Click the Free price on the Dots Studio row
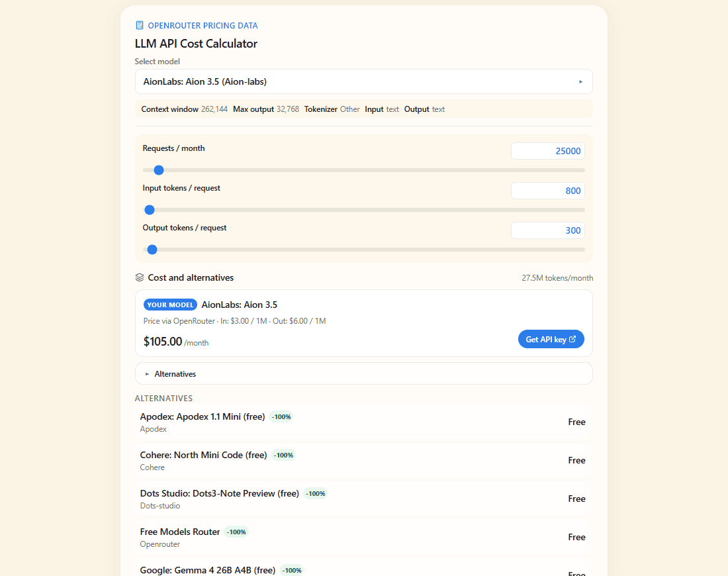Image resolution: width=728 pixels, height=576 pixels. pos(576,499)
